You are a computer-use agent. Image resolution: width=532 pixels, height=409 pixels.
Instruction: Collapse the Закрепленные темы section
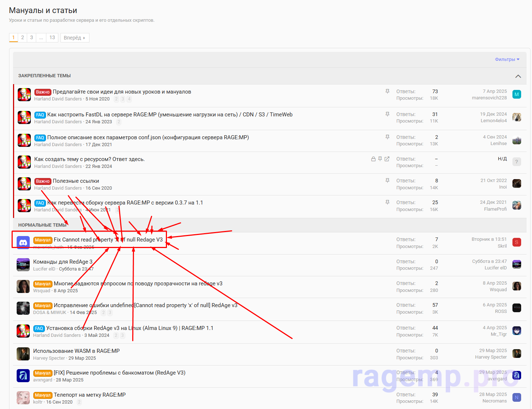(518, 76)
